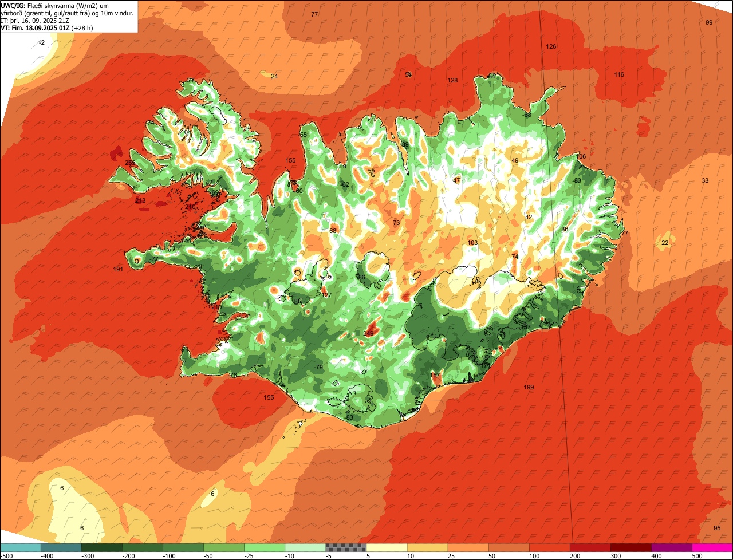The height and width of the screenshot is (560, 733).
Task: Click the map value '99'
Action: (x=709, y=22)
